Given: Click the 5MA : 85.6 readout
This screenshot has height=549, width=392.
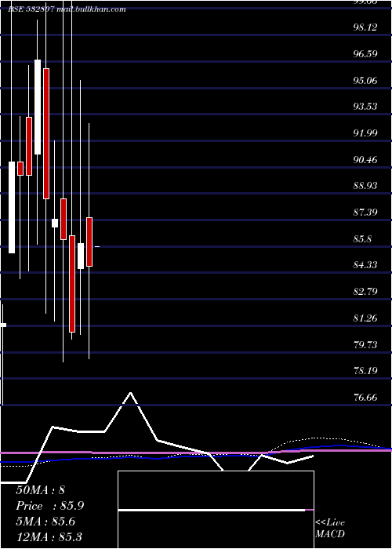Looking at the screenshot, I should (x=45, y=522).
